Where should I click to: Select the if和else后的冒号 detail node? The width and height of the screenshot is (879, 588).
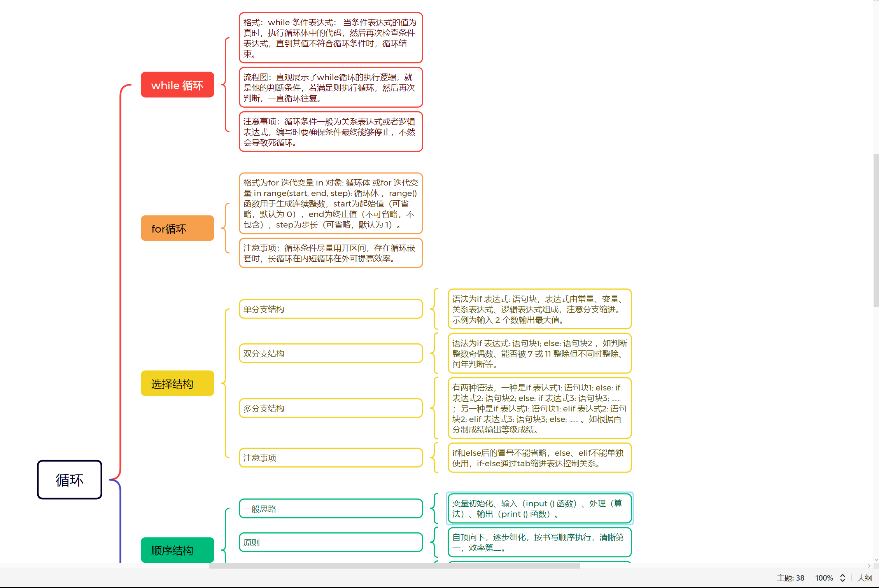(x=540, y=458)
